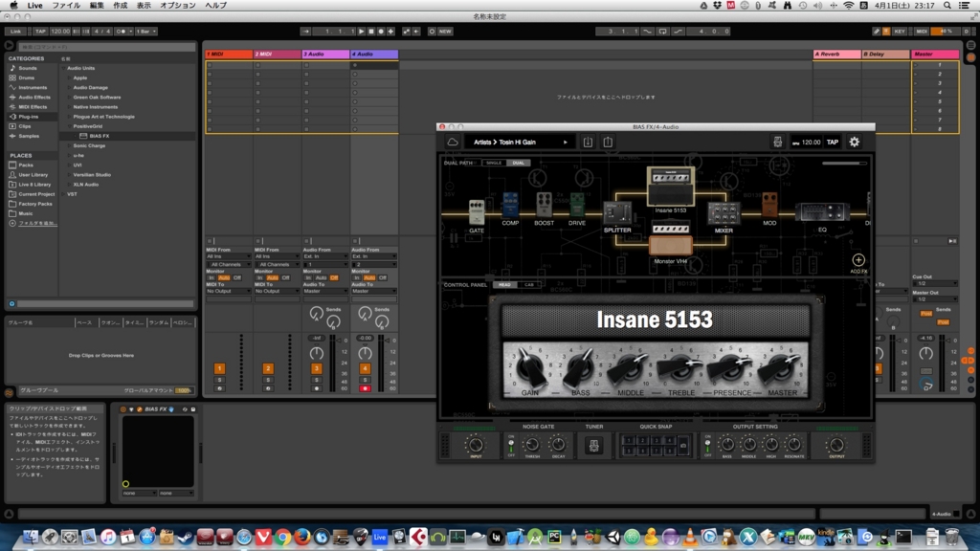This screenshot has width=980, height=551.
Task: Open the ファイル menu
Action: 66,6
